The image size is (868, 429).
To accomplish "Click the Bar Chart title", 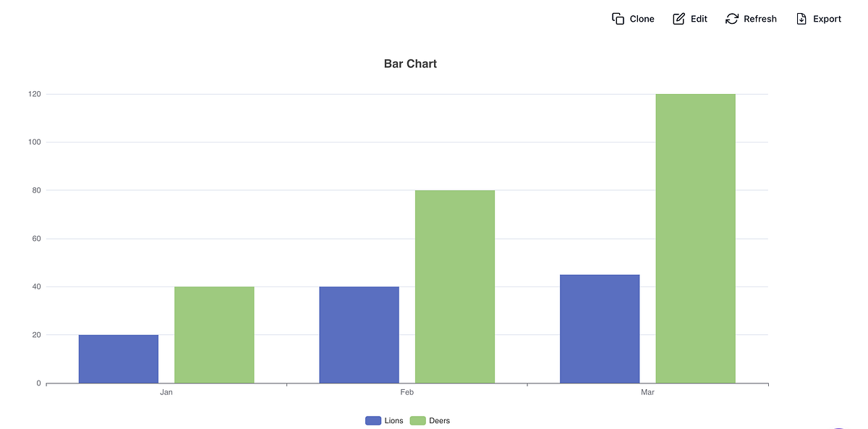I will pyautogui.click(x=410, y=64).
